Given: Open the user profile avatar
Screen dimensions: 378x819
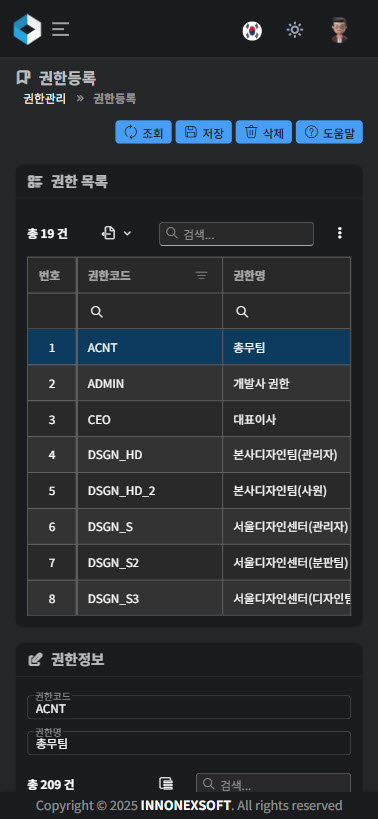Looking at the screenshot, I should point(339,30).
